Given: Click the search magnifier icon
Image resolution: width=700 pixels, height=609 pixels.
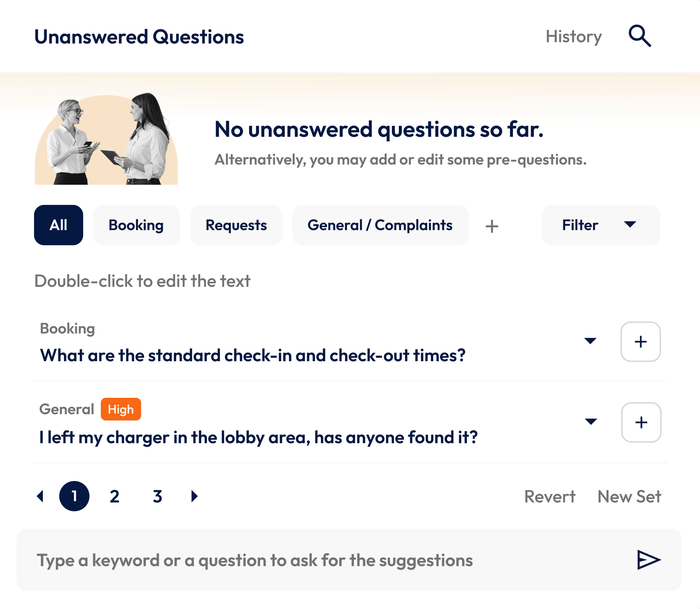Looking at the screenshot, I should (640, 36).
